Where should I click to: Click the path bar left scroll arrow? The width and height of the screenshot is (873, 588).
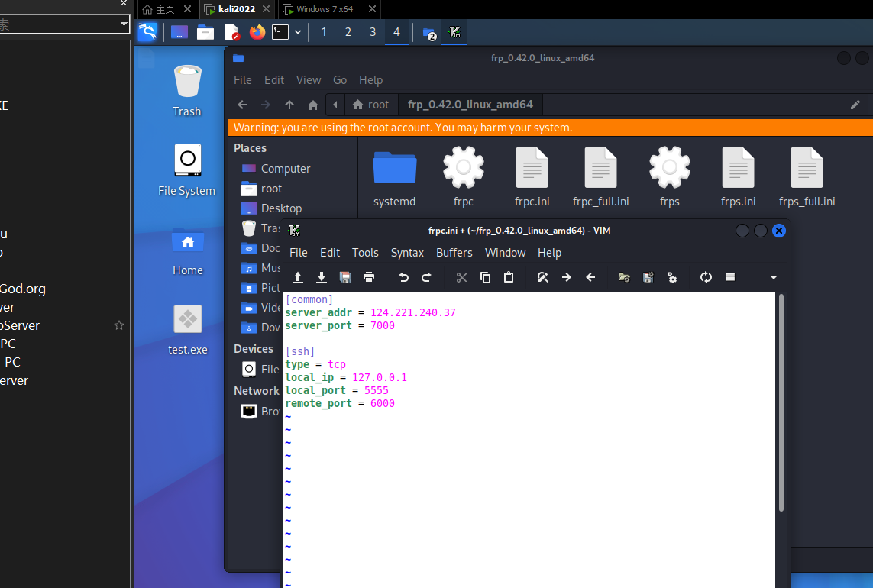click(x=335, y=105)
